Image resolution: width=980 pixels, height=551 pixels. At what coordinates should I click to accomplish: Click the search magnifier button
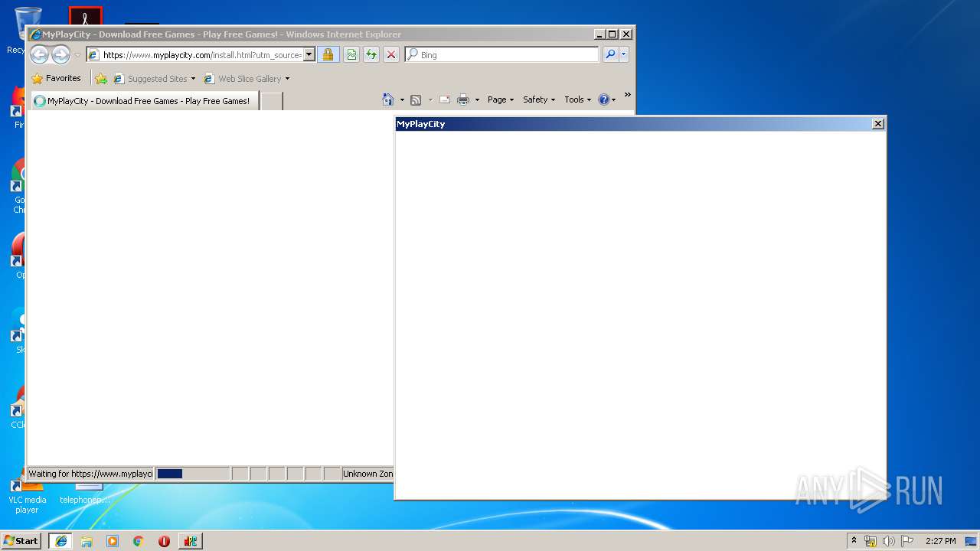610,54
